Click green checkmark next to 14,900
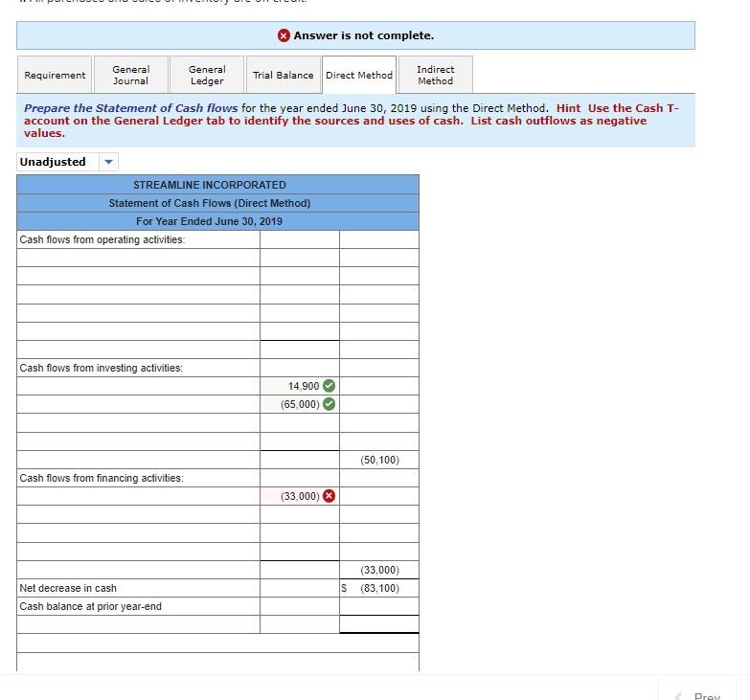Screen dimensions: 750x700 pyautogui.click(x=329, y=385)
